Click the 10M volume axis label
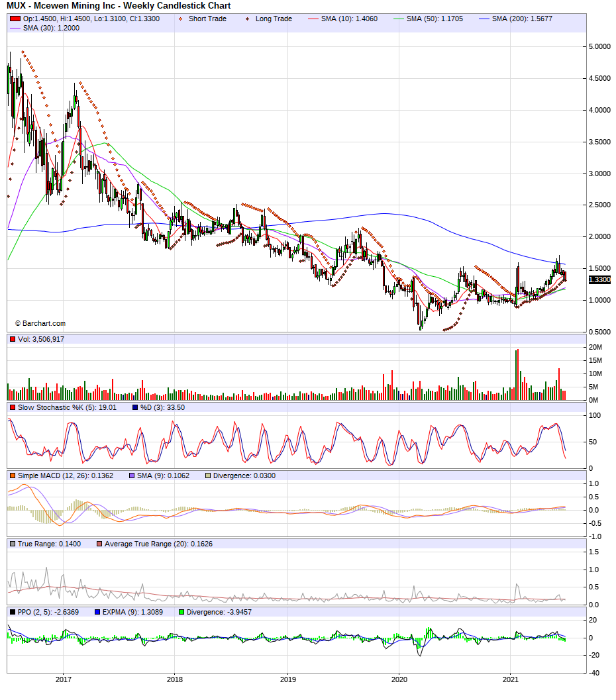The width and height of the screenshot is (616, 700). [595, 374]
